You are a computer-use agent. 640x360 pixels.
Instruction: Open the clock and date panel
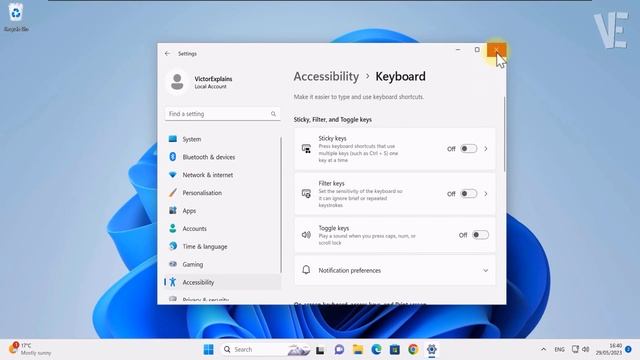point(609,349)
